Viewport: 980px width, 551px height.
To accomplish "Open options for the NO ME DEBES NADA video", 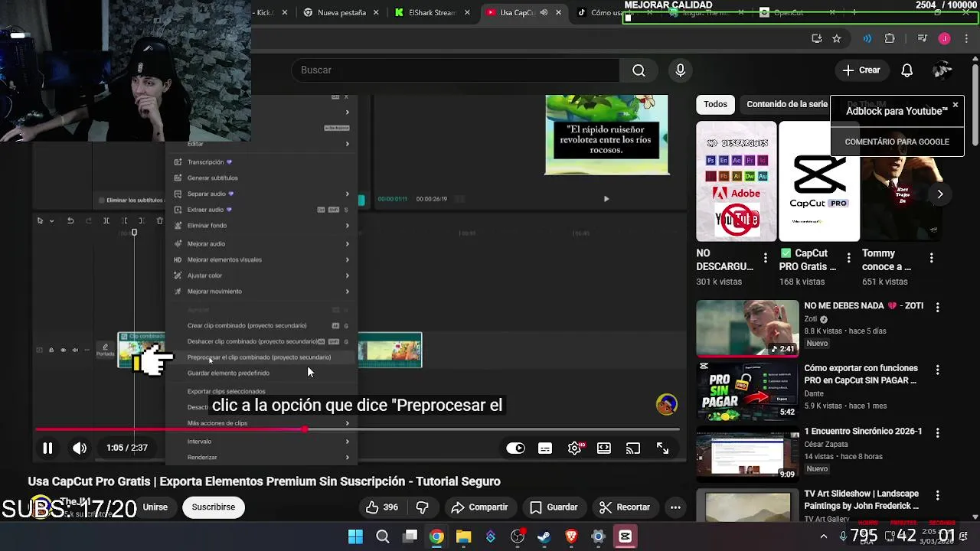I will point(938,307).
